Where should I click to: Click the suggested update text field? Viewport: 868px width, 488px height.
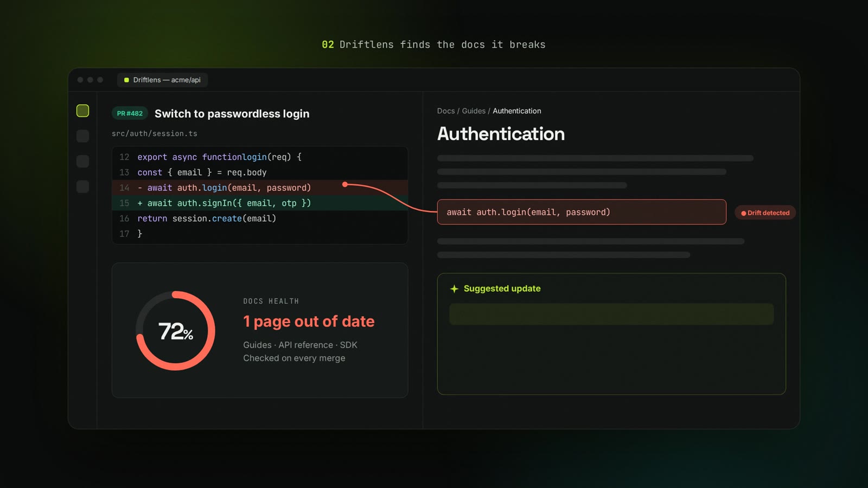coord(611,314)
